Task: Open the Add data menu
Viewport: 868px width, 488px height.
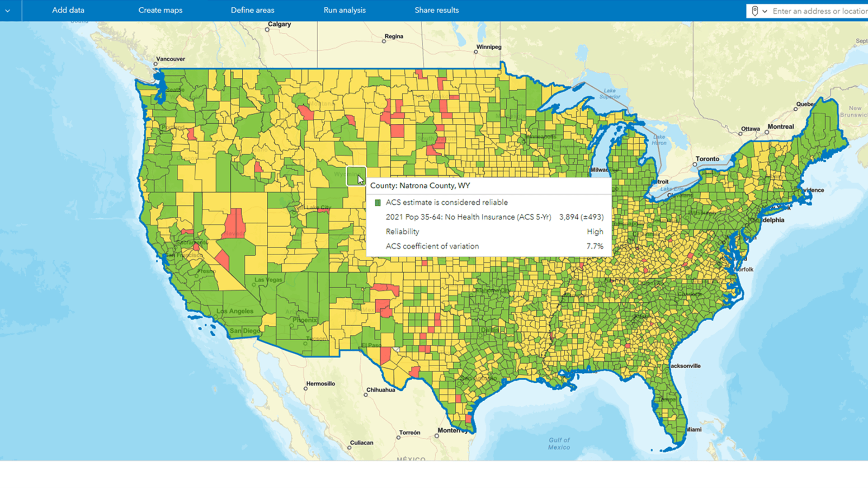Action: [x=68, y=10]
